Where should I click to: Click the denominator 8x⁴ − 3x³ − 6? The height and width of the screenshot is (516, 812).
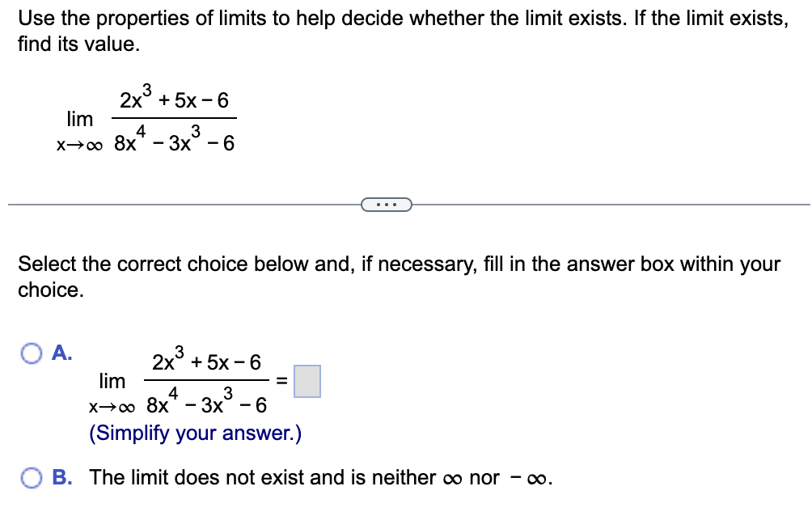pos(173,142)
